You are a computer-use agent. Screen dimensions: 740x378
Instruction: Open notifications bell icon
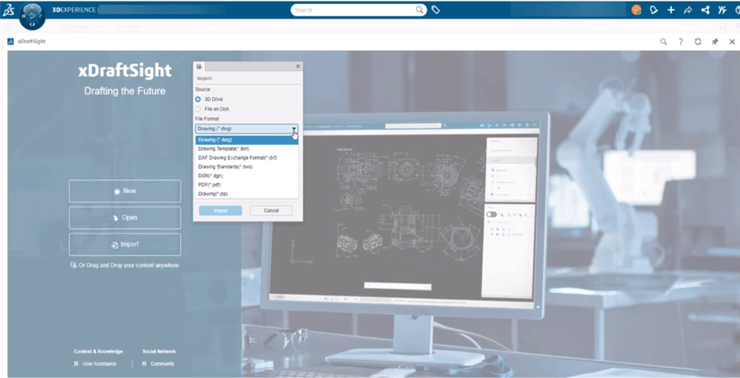654,10
